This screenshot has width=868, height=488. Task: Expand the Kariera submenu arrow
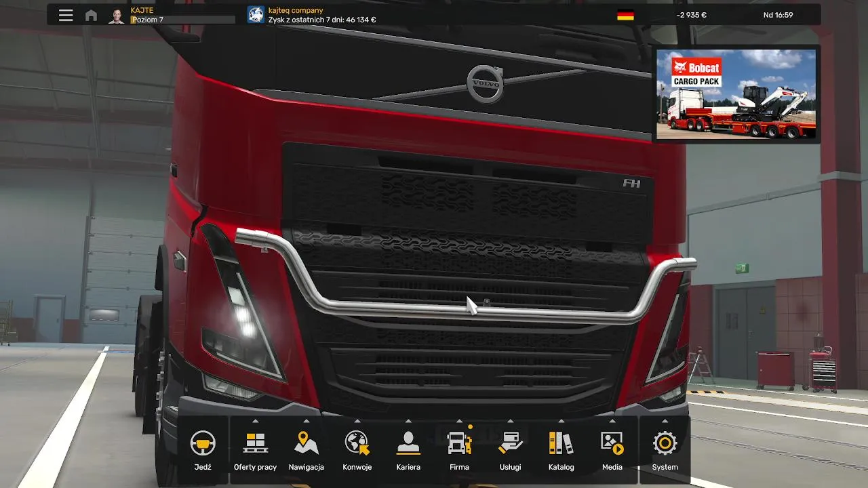tap(408, 421)
